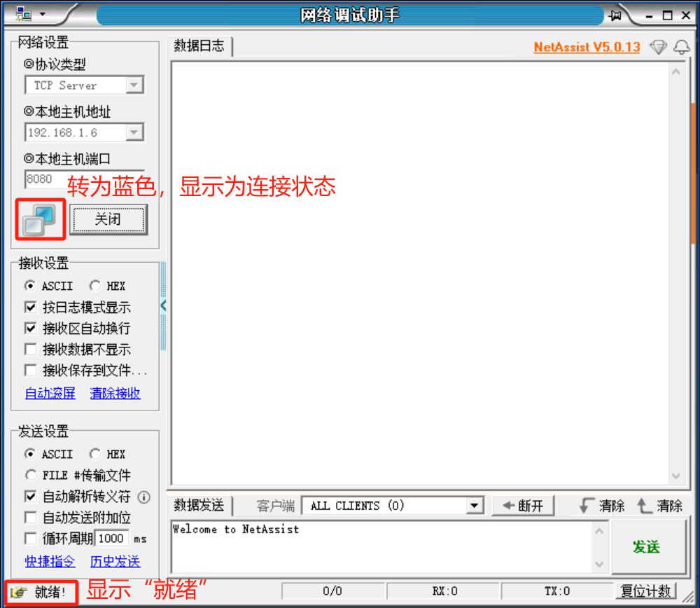Click the 就绪! status text
700x608 pixels.
click(50, 593)
